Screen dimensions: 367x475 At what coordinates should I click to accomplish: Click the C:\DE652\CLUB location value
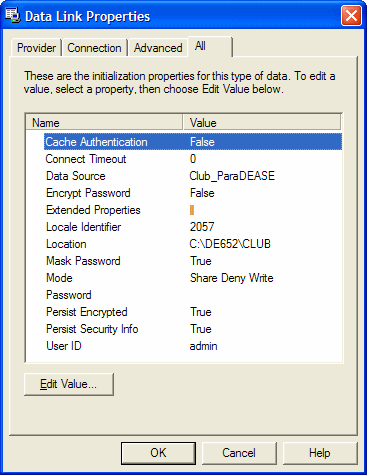pyautogui.click(x=230, y=244)
